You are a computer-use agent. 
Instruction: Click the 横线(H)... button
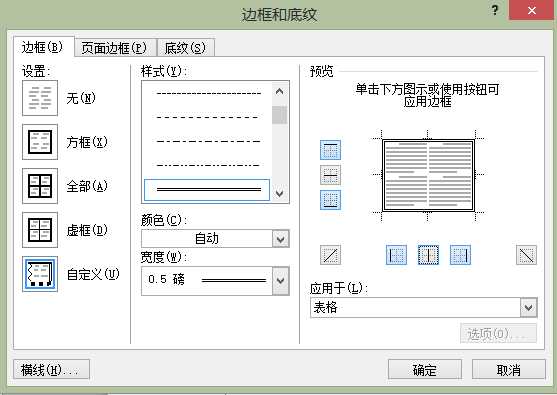coord(52,369)
